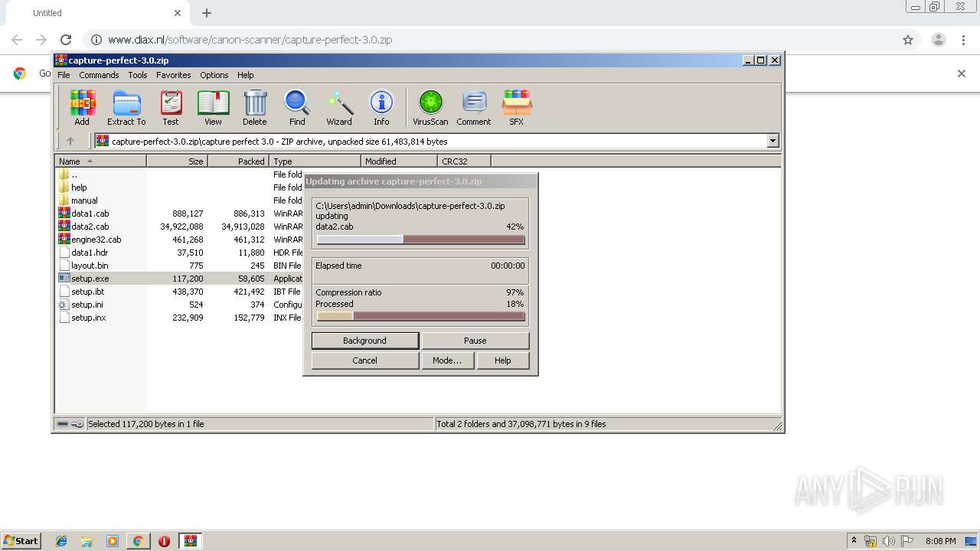Viewport: 980px width, 551px height.
Task: Open the Chrome profile avatar icon
Action: coord(939,40)
